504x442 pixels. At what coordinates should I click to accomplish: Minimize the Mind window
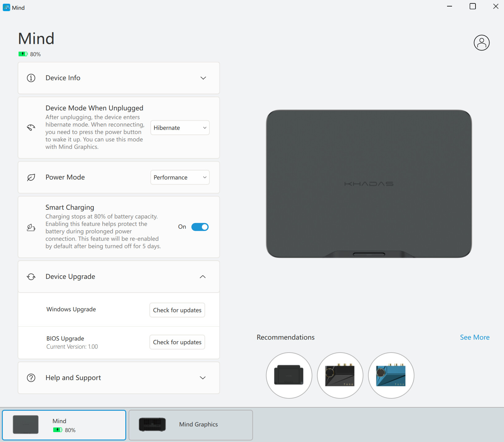click(x=450, y=6)
